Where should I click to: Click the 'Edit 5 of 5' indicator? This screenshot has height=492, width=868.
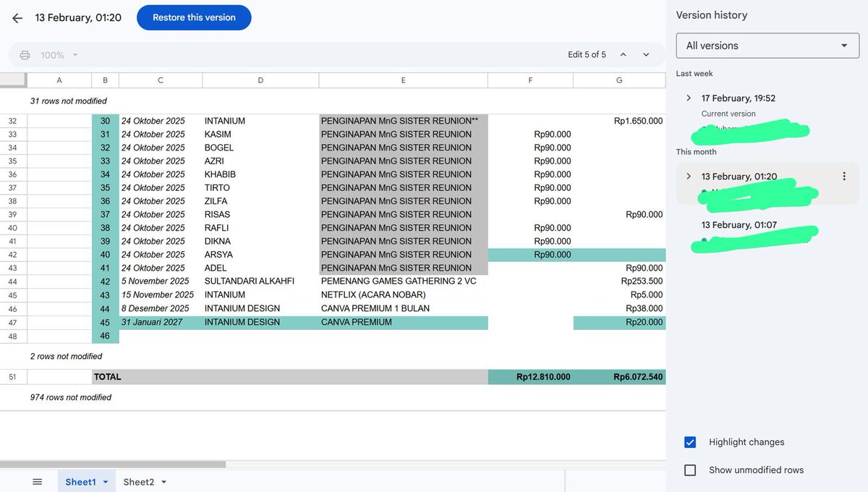click(587, 55)
